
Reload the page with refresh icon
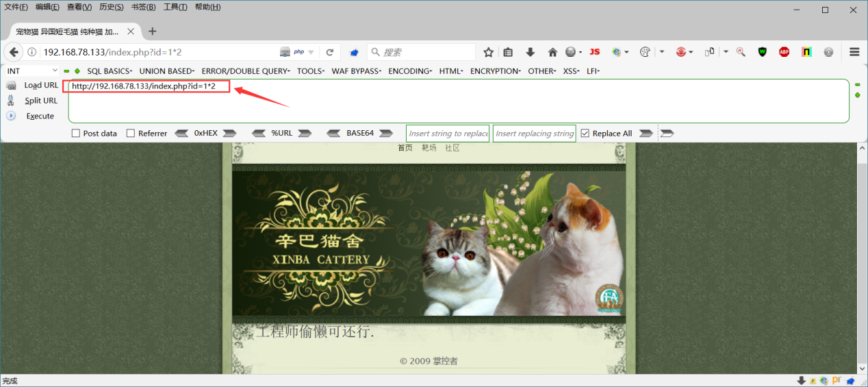[329, 52]
